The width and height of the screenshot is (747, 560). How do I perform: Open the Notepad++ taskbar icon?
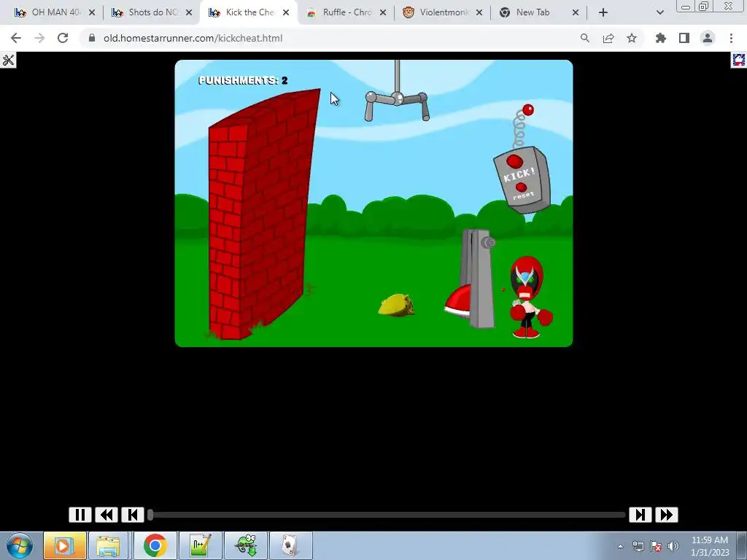(200, 545)
